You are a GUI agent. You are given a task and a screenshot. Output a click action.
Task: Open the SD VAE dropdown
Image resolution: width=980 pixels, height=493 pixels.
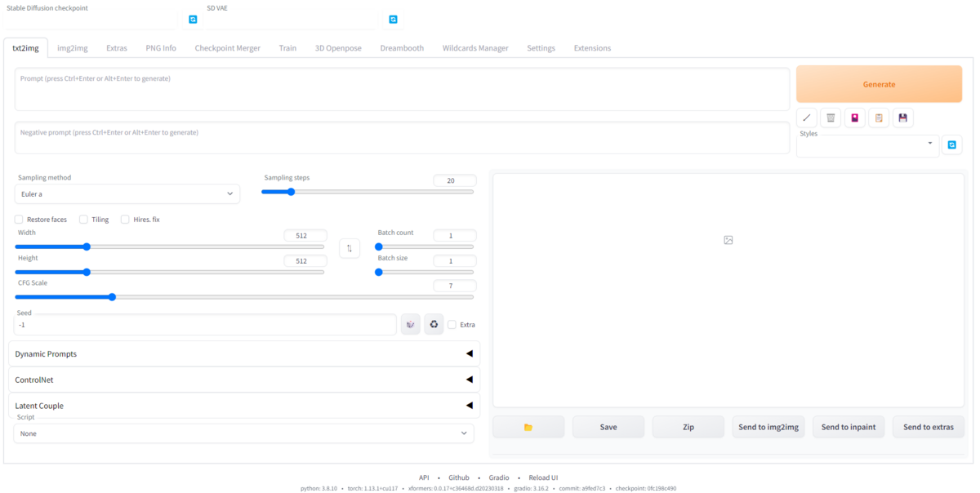coord(292,20)
